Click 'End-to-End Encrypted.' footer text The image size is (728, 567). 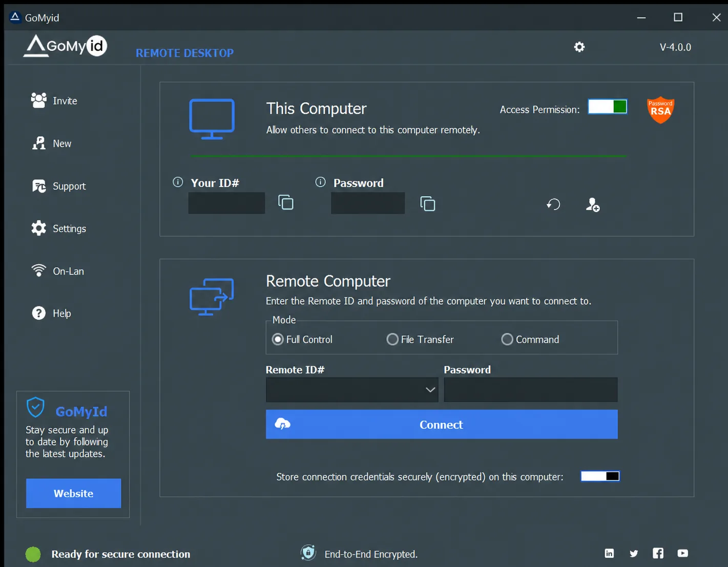[371, 554]
